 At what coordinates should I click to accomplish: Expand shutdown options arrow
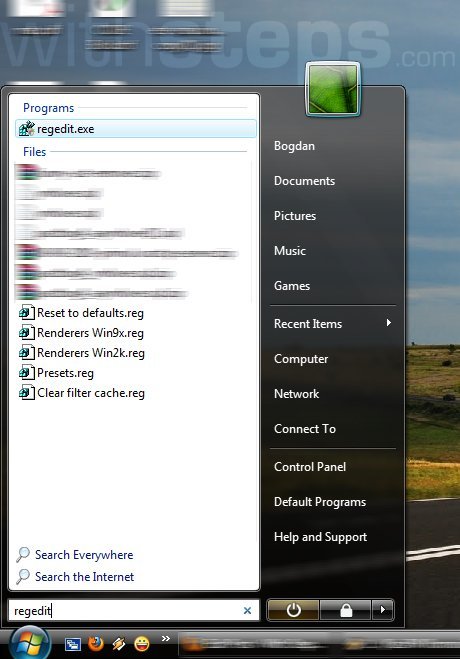coord(383,610)
